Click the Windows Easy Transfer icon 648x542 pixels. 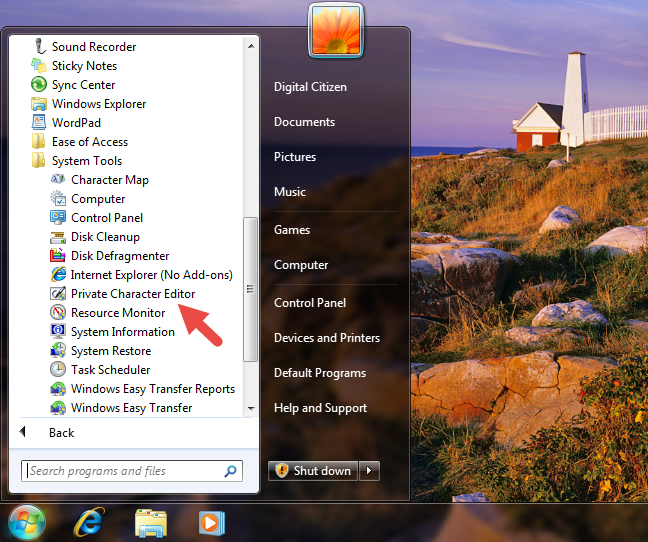point(58,407)
